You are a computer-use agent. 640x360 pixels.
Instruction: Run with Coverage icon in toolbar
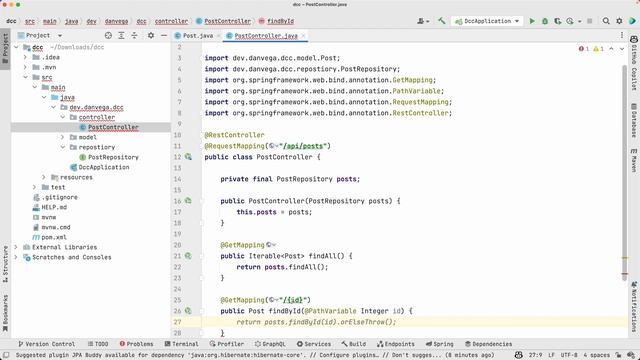[557, 21]
